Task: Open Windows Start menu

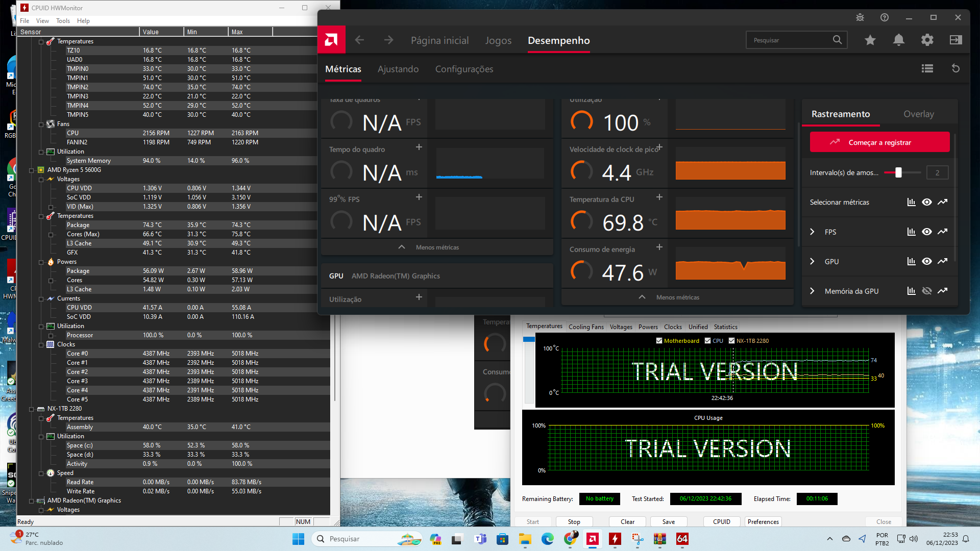Action: [x=298, y=539]
